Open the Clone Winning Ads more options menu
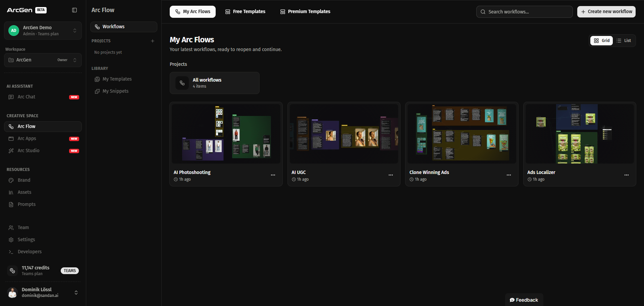 509,175
